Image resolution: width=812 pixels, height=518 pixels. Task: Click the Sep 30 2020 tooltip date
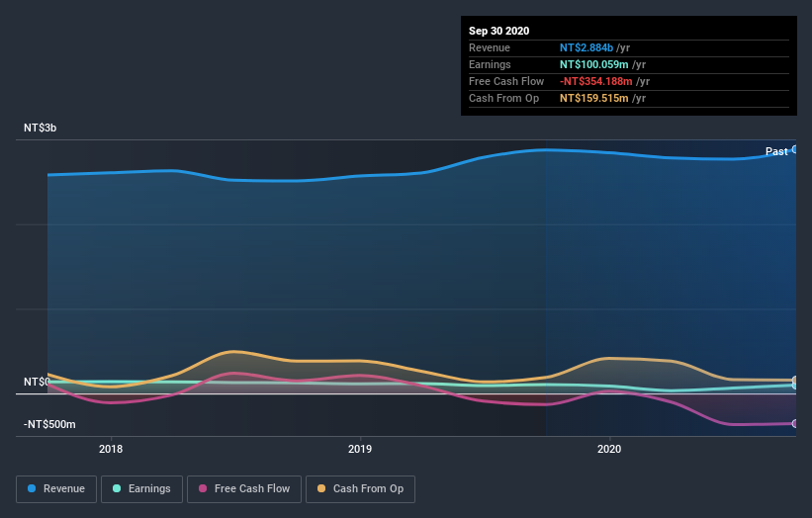point(498,31)
